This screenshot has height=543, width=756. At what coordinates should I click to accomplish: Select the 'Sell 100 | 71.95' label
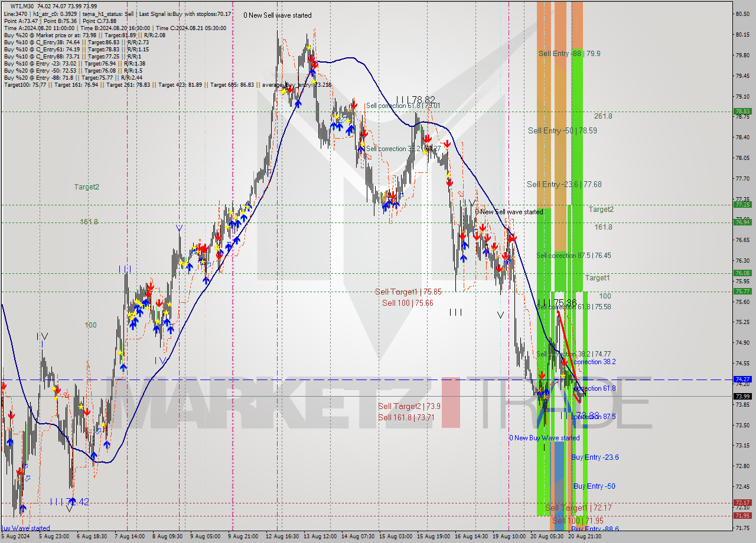[577, 521]
